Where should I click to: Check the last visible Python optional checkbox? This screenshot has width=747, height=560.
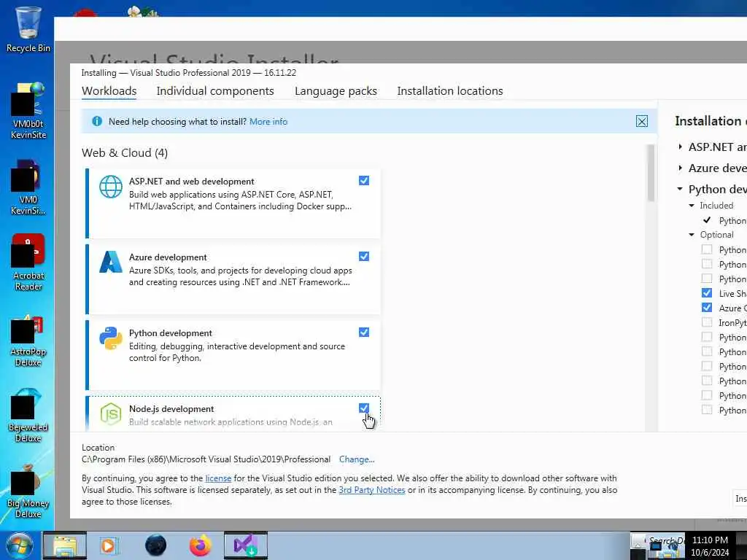coord(707,410)
